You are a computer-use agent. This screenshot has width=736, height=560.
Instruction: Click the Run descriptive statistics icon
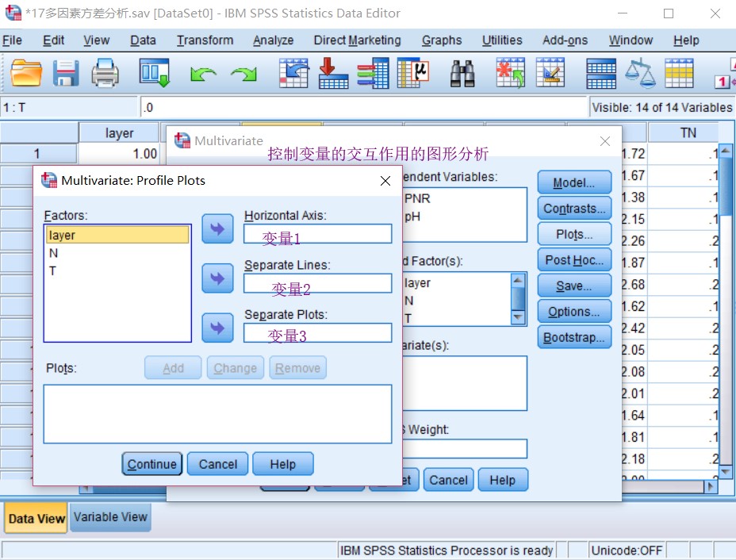(413, 73)
